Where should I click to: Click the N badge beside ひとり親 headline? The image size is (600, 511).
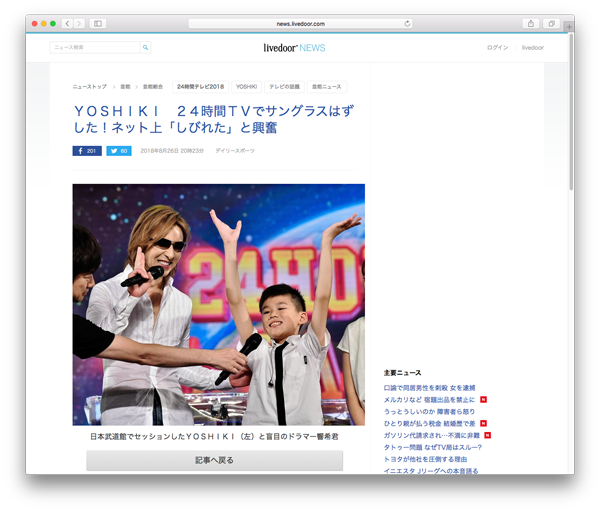483,423
